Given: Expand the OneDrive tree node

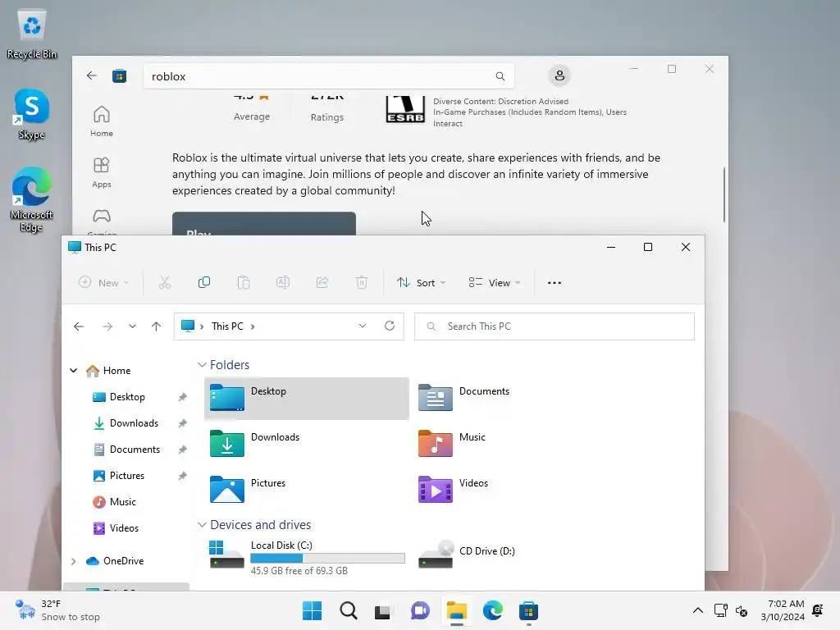Looking at the screenshot, I should (73, 561).
